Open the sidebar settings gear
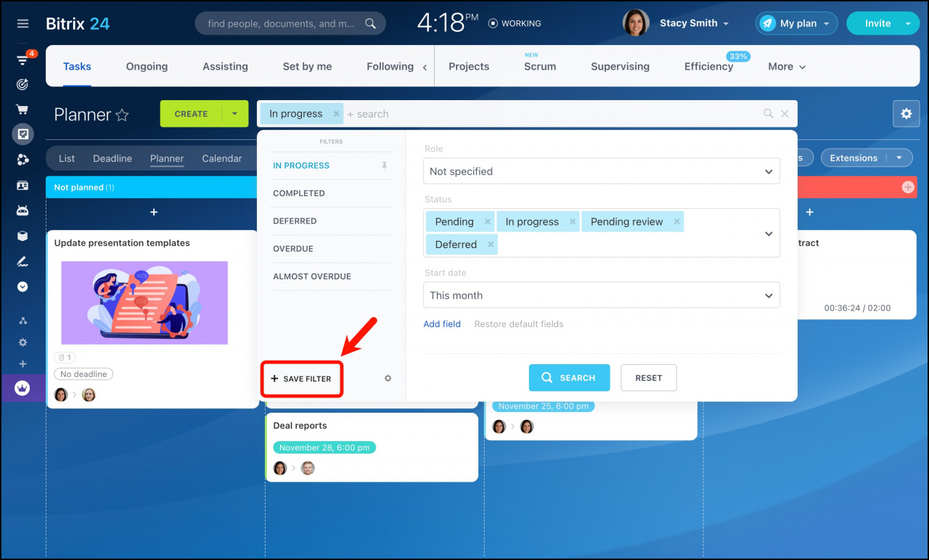Screen dimensions: 929x560 (22, 342)
